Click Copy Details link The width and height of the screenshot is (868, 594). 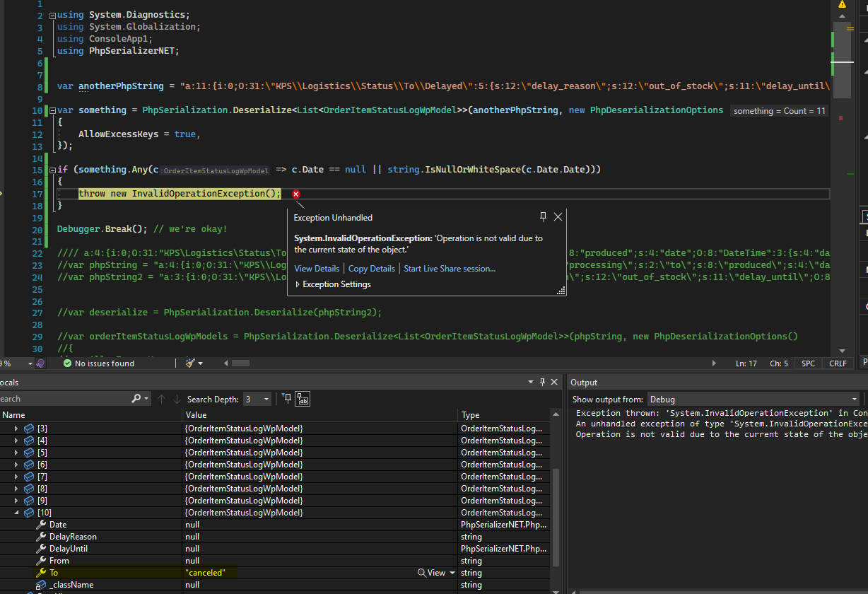(372, 269)
